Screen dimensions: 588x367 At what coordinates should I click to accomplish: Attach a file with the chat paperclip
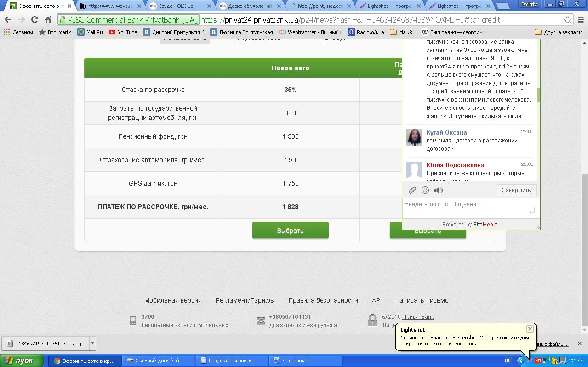(x=412, y=190)
